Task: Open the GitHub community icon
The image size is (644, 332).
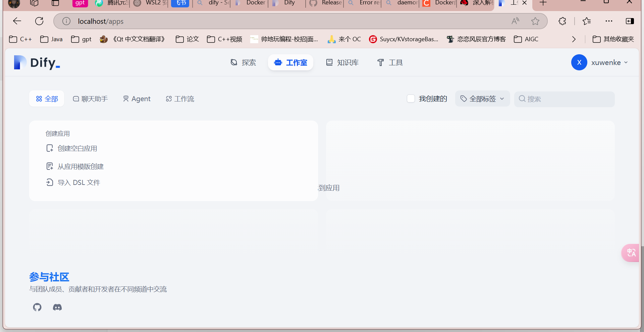Action: click(37, 307)
